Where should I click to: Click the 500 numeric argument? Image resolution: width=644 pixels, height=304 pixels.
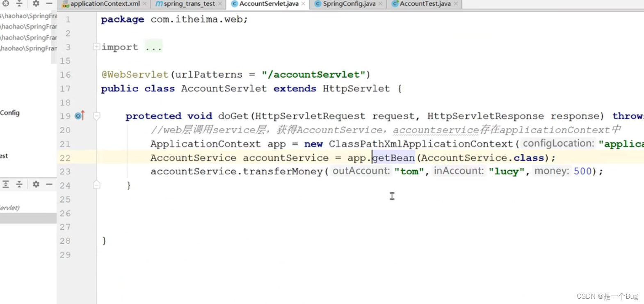582,171
